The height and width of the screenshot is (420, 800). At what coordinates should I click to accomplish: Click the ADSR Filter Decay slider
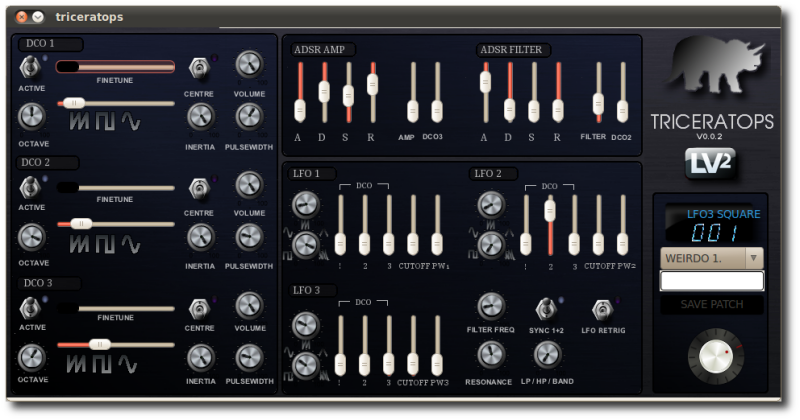click(509, 93)
